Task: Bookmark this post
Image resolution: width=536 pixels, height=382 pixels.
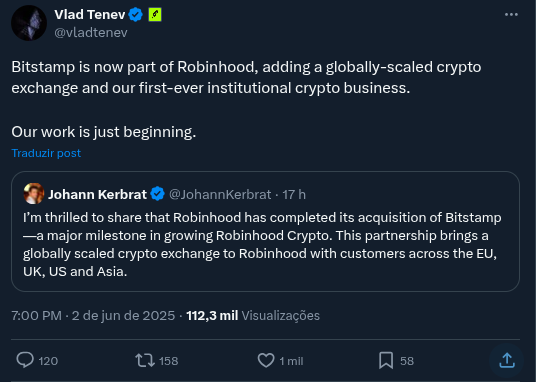Action: tap(386, 360)
